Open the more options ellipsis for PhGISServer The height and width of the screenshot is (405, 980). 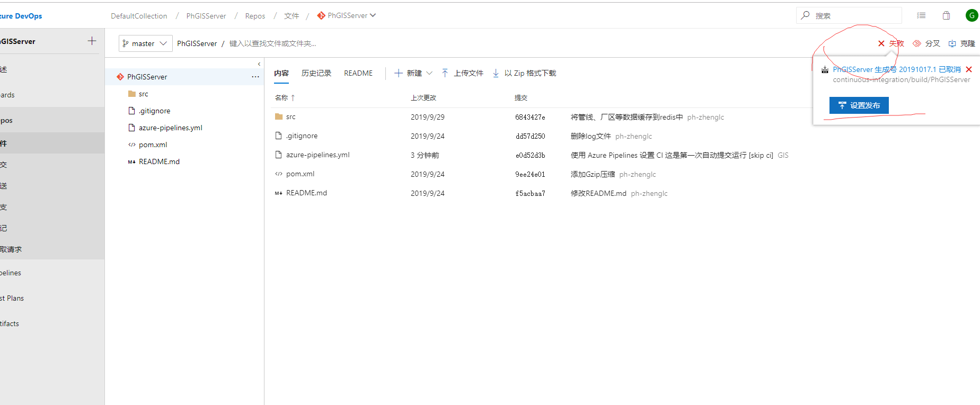click(255, 77)
